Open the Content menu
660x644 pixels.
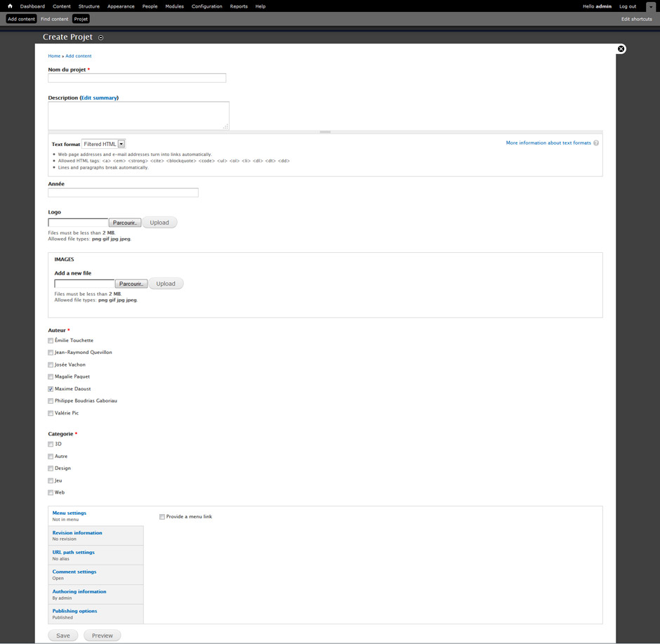pos(62,6)
